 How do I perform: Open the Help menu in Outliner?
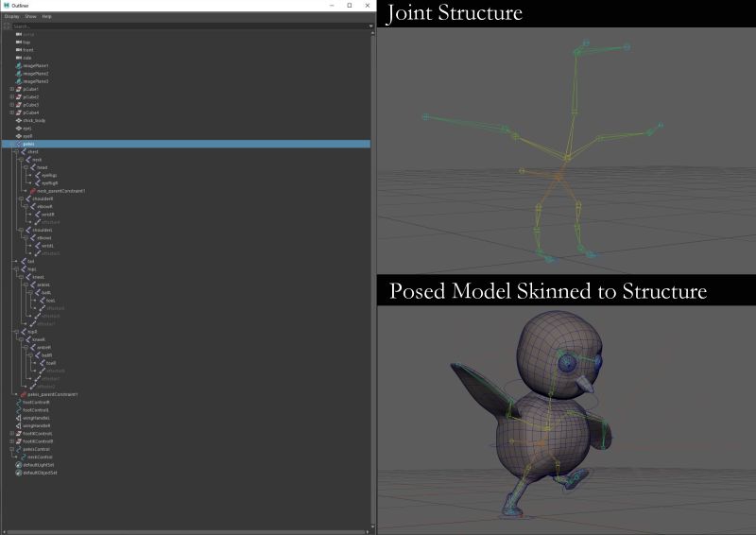(x=46, y=16)
